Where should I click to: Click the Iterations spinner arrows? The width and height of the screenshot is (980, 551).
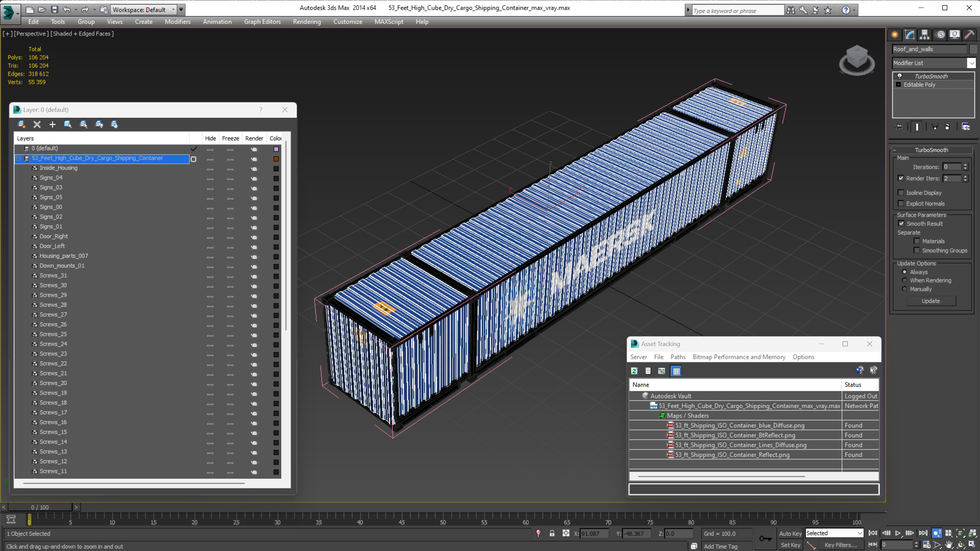coord(966,167)
